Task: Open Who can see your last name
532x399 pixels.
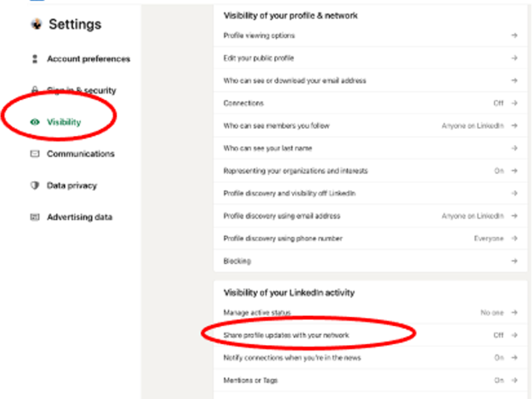Action: click(x=370, y=148)
